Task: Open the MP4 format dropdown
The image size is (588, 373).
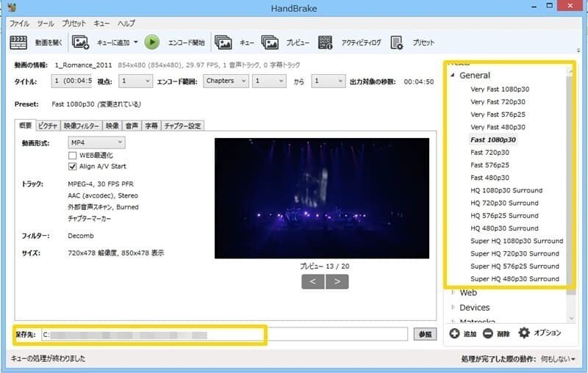Action: point(96,142)
